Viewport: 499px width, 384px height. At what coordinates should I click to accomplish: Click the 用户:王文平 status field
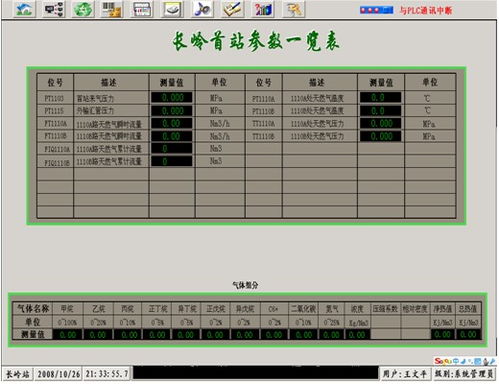[405, 374]
